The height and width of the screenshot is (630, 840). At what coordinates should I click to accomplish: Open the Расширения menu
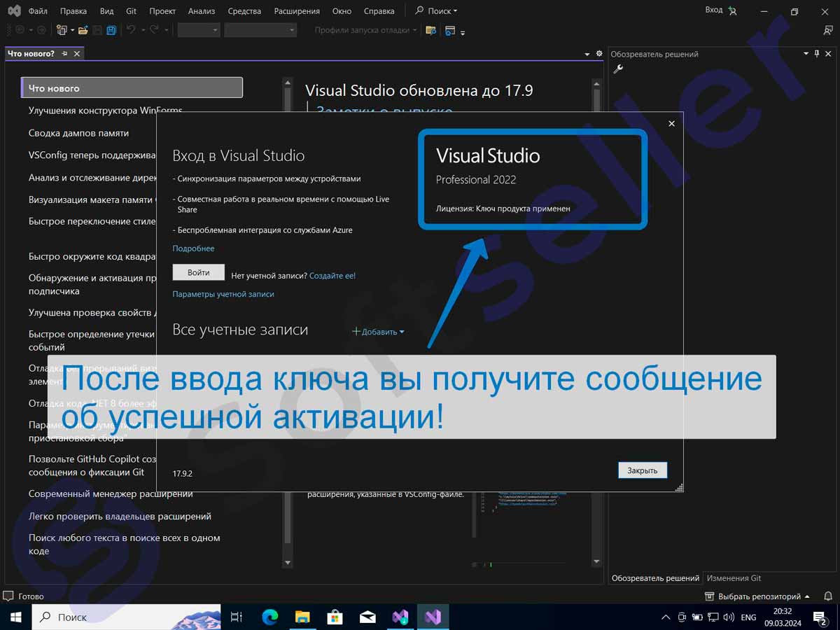297,11
